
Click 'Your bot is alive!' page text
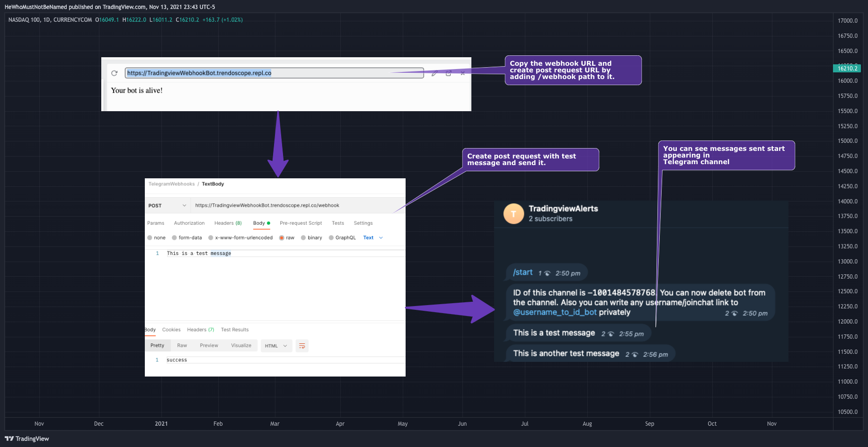(137, 90)
